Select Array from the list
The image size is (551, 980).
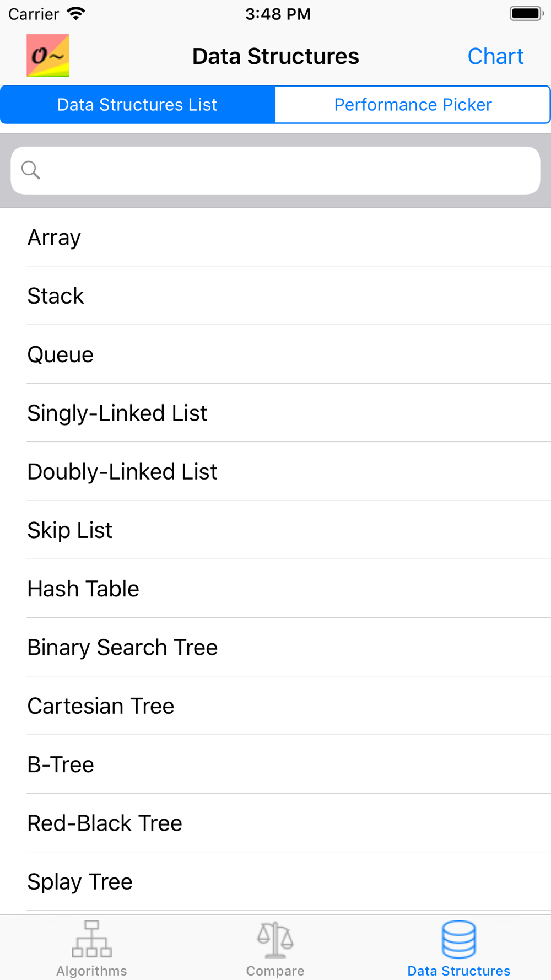275,237
